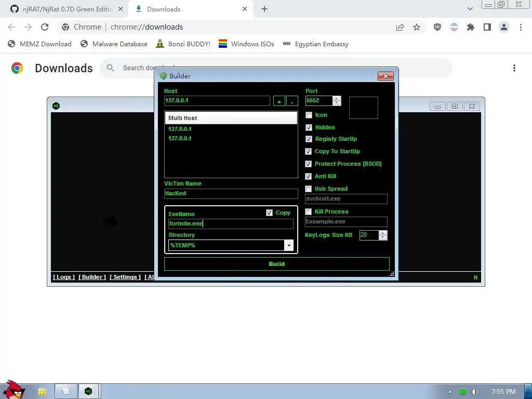Open the tab search chevron in Chrome

coord(470,9)
